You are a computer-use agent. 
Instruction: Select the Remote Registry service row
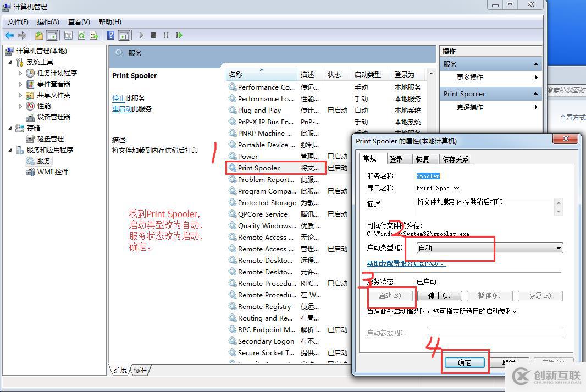coord(289,306)
